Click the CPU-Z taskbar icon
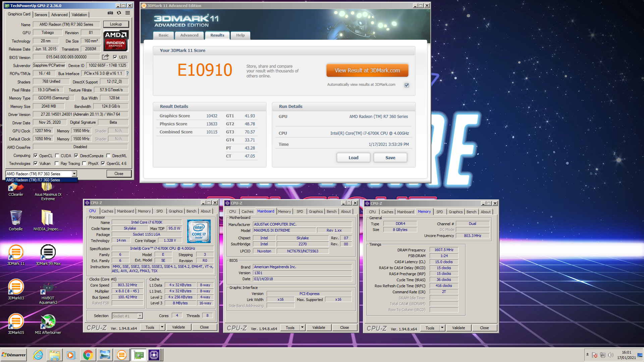Screen dimensions: 644x362 (154, 355)
